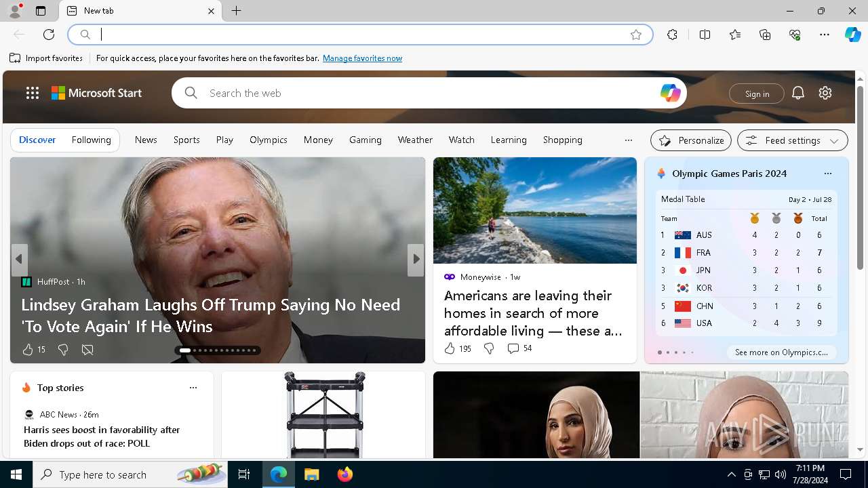Select the Discover feed tab

[37, 140]
